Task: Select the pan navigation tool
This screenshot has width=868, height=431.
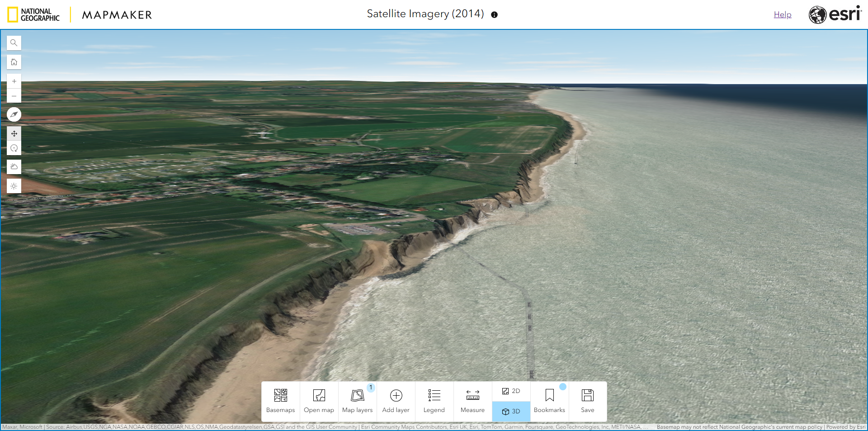Action: (14, 133)
